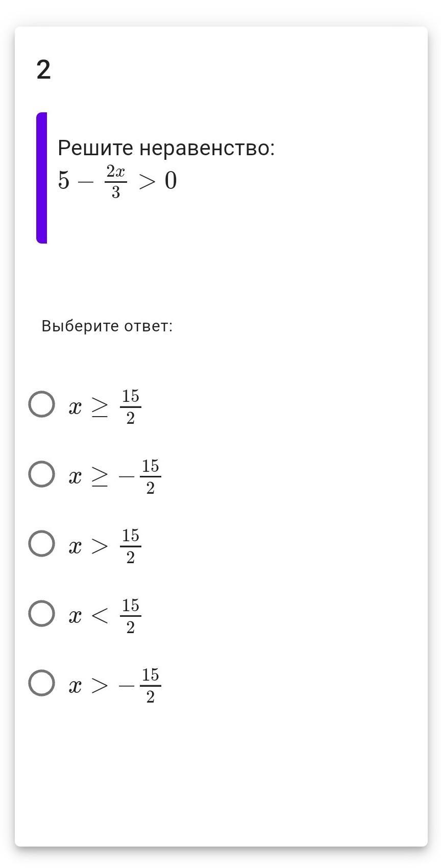This screenshot has width=441, height=868.
Task: Mark the radio button for x > −15/2
Action: click(x=41, y=683)
